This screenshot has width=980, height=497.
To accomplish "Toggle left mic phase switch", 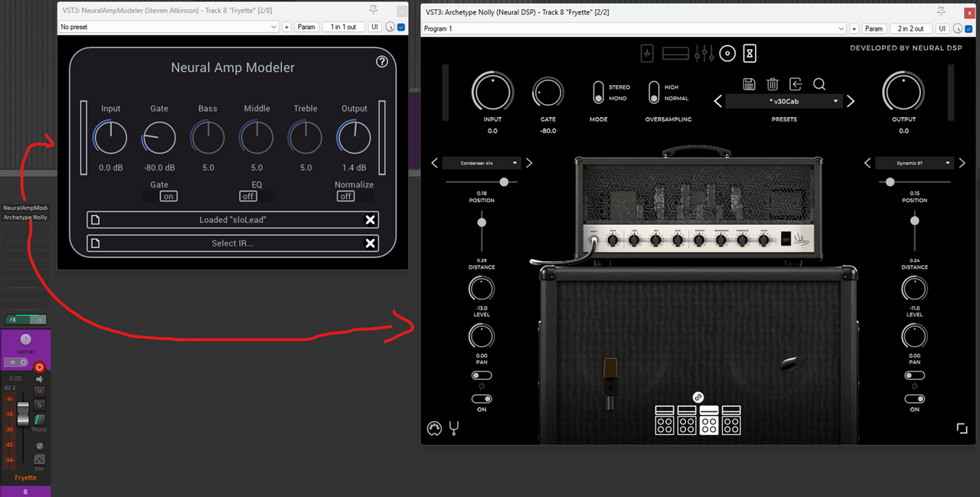I will [x=482, y=375].
